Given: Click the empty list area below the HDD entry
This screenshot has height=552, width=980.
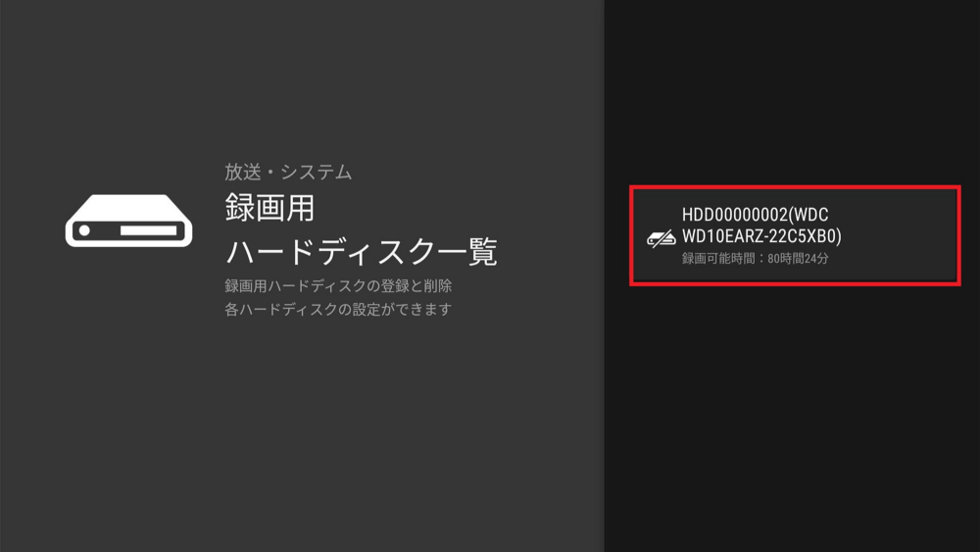Looking at the screenshot, I should (793, 418).
